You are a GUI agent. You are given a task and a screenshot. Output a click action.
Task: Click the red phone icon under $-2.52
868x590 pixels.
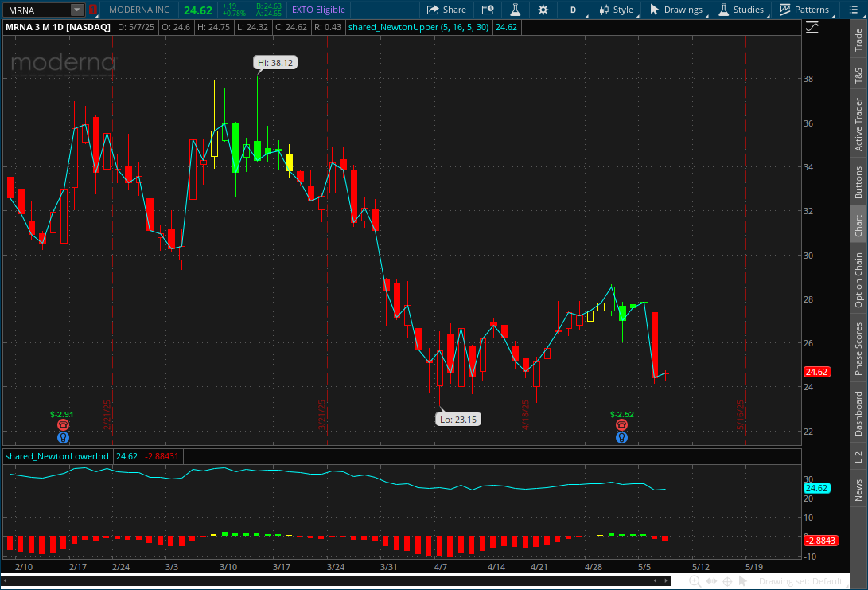[621, 425]
